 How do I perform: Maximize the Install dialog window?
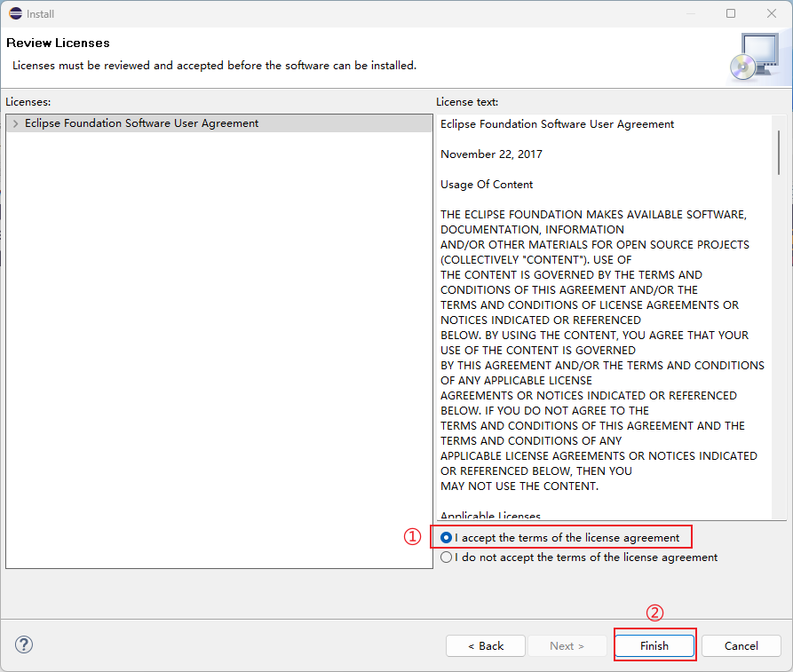click(x=731, y=13)
